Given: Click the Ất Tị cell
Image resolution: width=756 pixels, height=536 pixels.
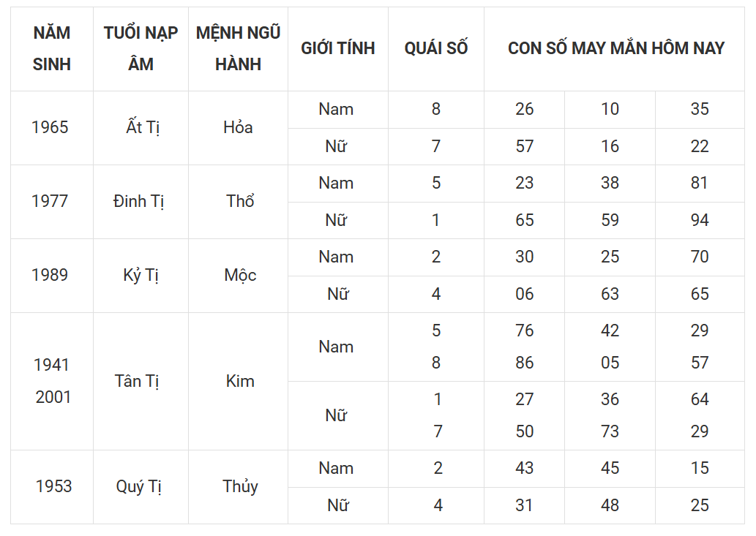Looking at the screenshot, I should pyautogui.click(x=141, y=128).
